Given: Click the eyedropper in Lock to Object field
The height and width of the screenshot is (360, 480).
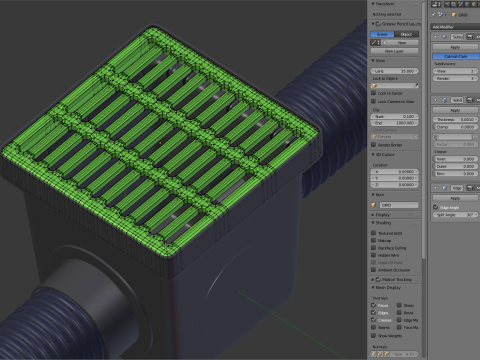Looking at the screenshot, I should point(416,85).
